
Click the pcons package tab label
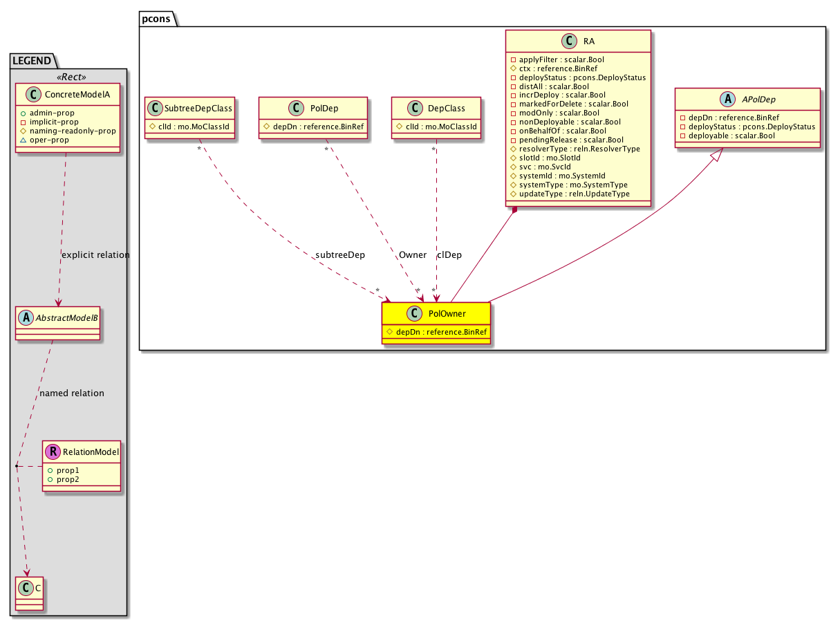click(158, 19)
